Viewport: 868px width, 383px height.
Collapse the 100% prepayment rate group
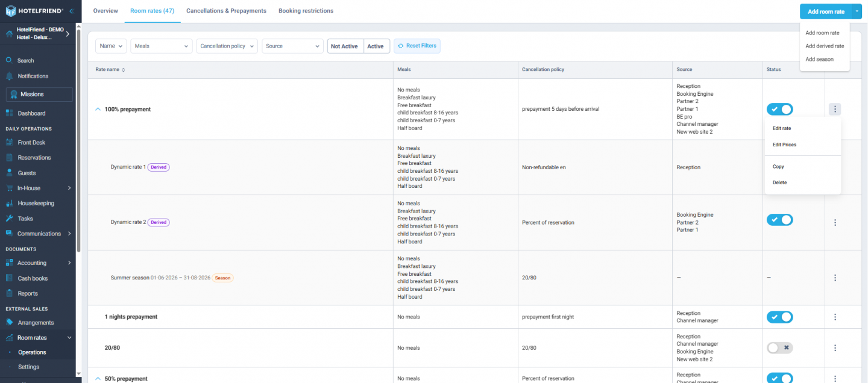pos(98,110)
